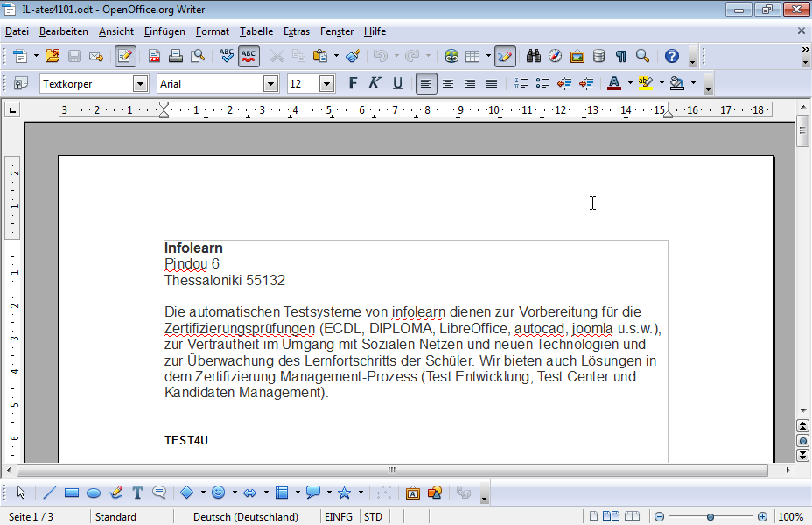Viewport: 812px width, 525px height.
Task: Expand the Textkörper paragraph style dropdown
Action: tap(140, 84)
